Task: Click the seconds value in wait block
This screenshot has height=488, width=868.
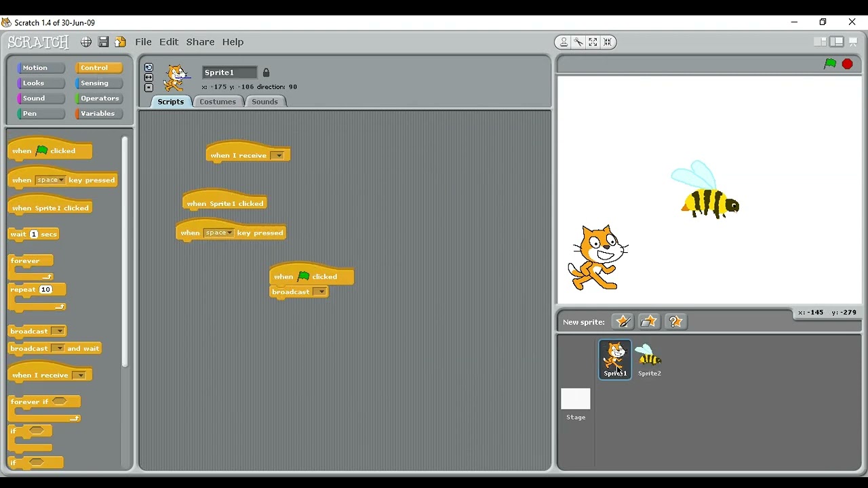Action: pos(33,235)
